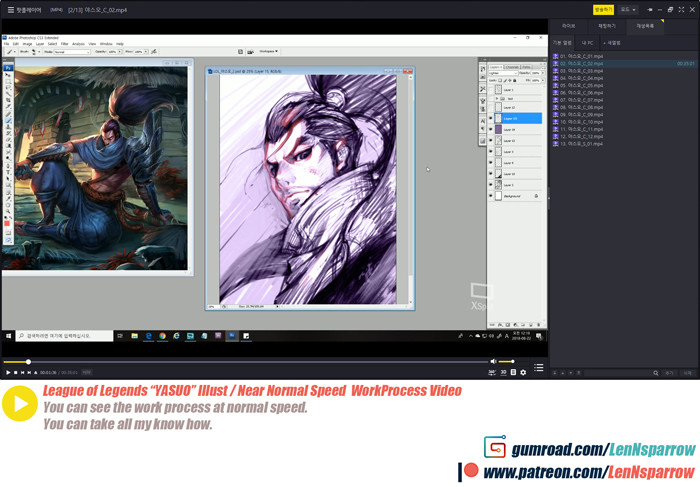The image size is (700, 487).
Task: Open the Workspace dropdown in options bar
Action: (x=268, y=51)
